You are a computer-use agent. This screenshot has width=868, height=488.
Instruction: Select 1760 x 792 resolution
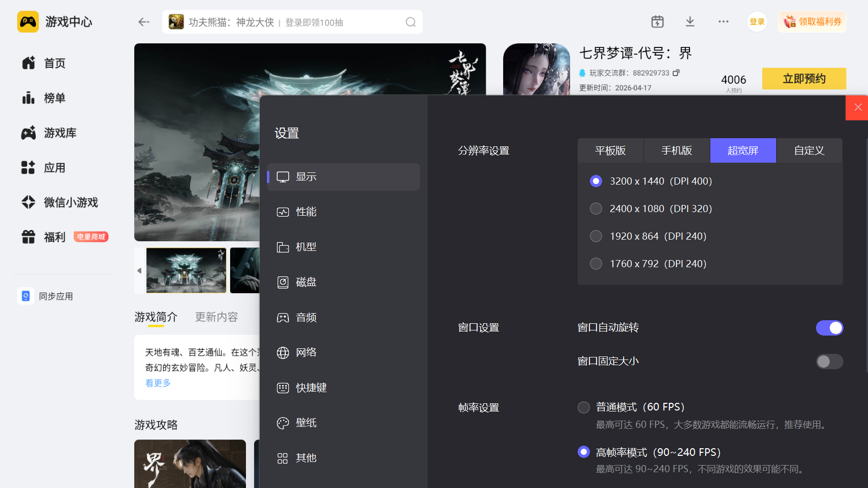(x=596, y=264)
